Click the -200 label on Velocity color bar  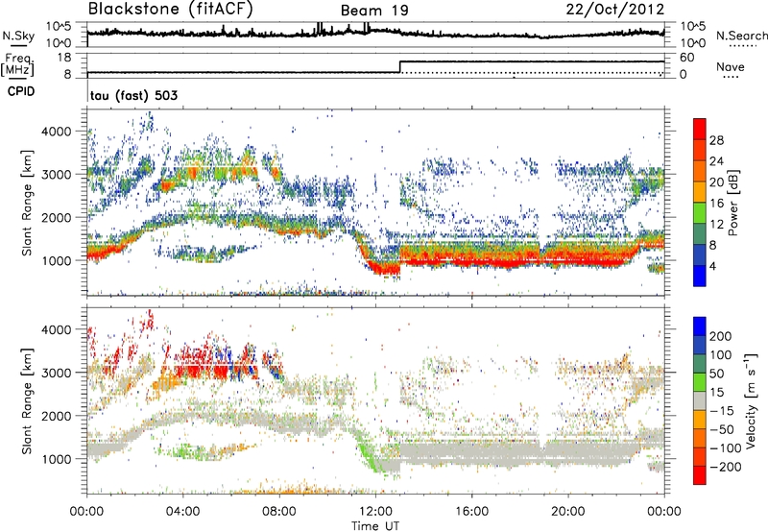click(x=726, y=467)
